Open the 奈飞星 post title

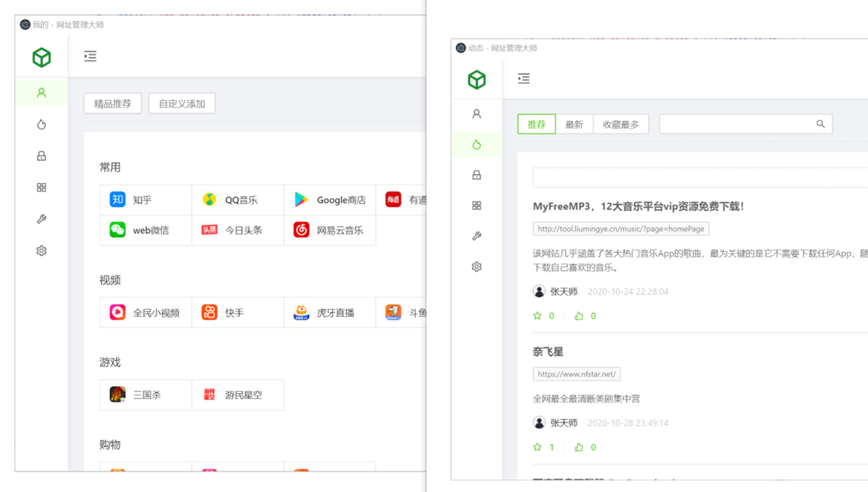(x=548, y=351)
